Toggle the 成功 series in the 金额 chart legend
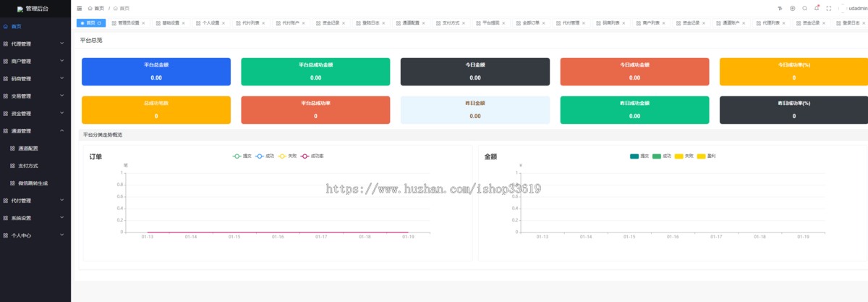Image resolution: width=868 pixels, height=302 pixels. click(662, 156)
